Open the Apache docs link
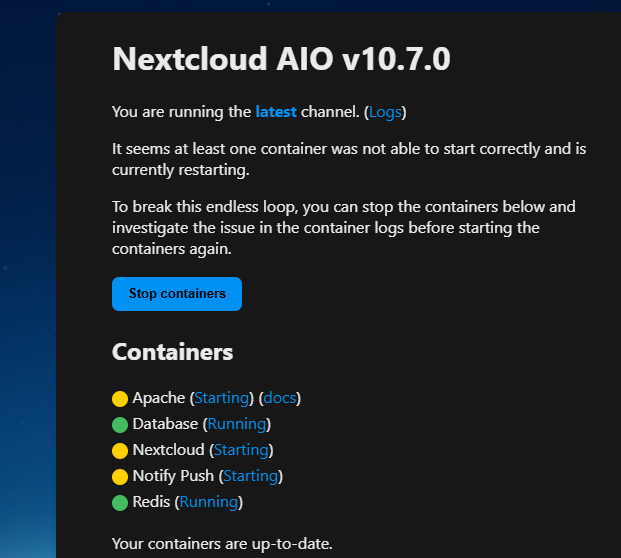The width and height of the screenshot is (621, 558). click(280, 398)
